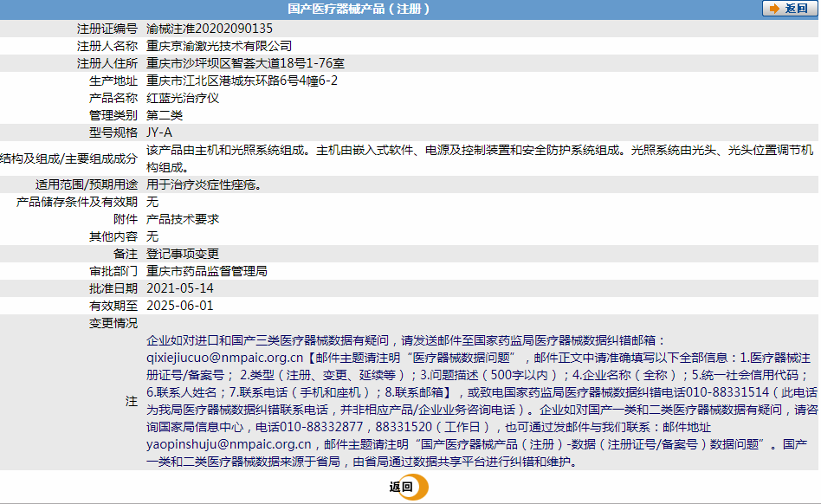The height and width of the screenshot is (504, 821).
Task: Click the label 批准日期
Action: coord(113,288)
